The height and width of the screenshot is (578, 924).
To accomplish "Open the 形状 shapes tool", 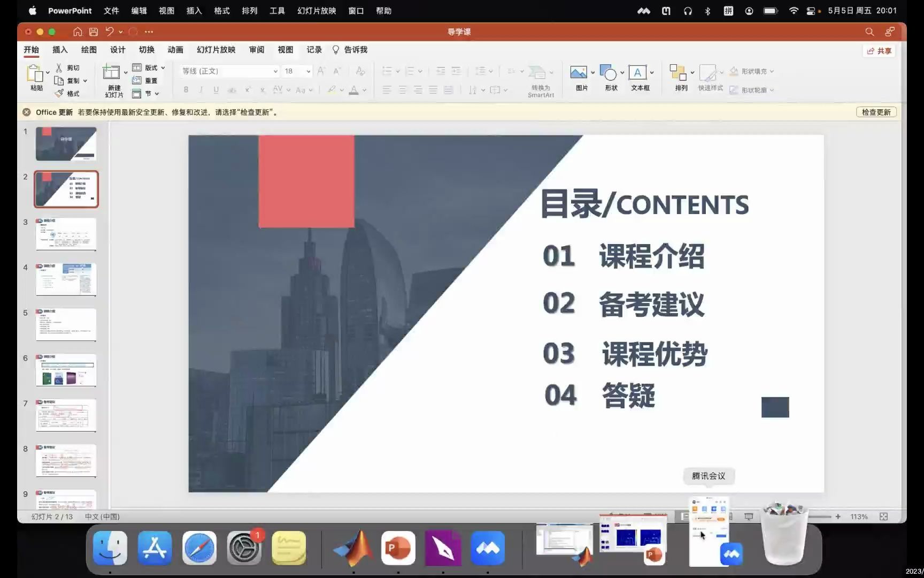I will pyautogui.click(x=609, y=75).
